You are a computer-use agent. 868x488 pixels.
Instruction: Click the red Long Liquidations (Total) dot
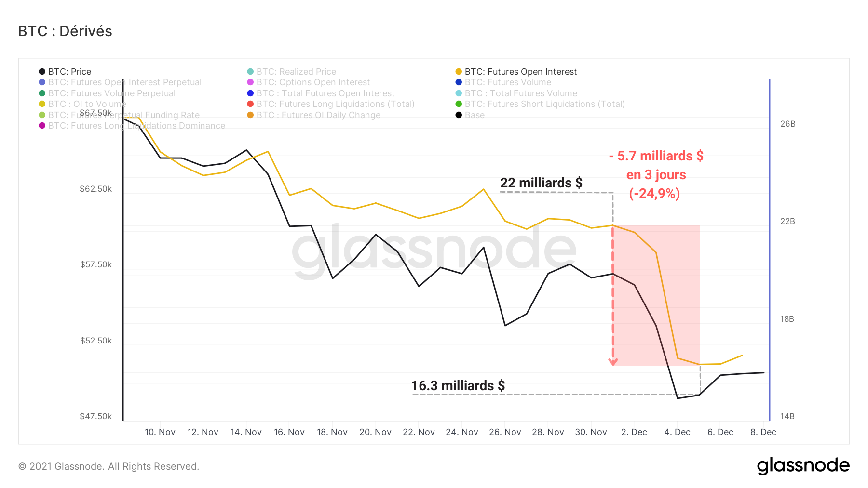[x=250, y=104]
